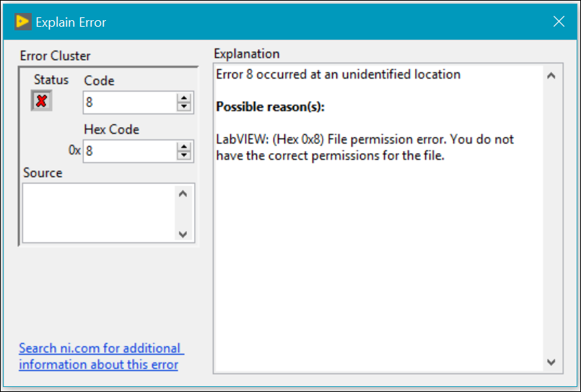The image size is (581, 392).
Task: Click the Explanation scroll-down arrow
Action: click(x=551, y=362)
